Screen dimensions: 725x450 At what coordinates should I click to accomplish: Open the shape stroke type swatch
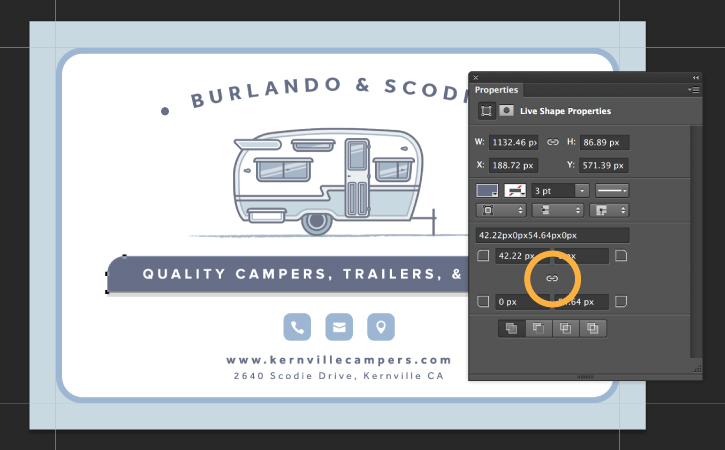click(x=515, y=191)
